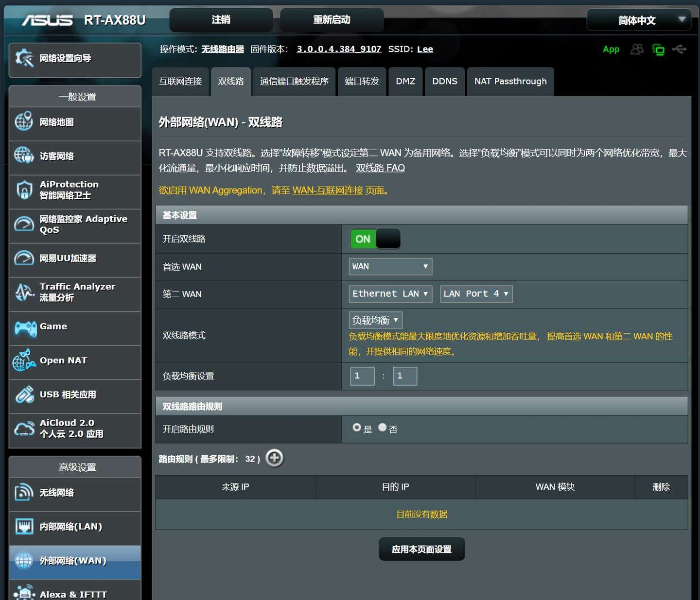Open AiCloud 2.0 cloud icon
The height and width of the screenshot is (600, 700).
pos(24,429)
